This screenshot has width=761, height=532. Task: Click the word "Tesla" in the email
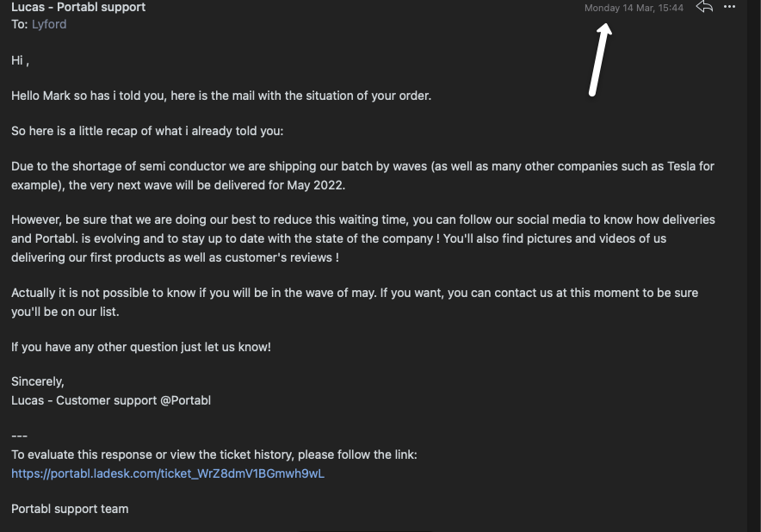pyautogui.click(x=681, y=166)
